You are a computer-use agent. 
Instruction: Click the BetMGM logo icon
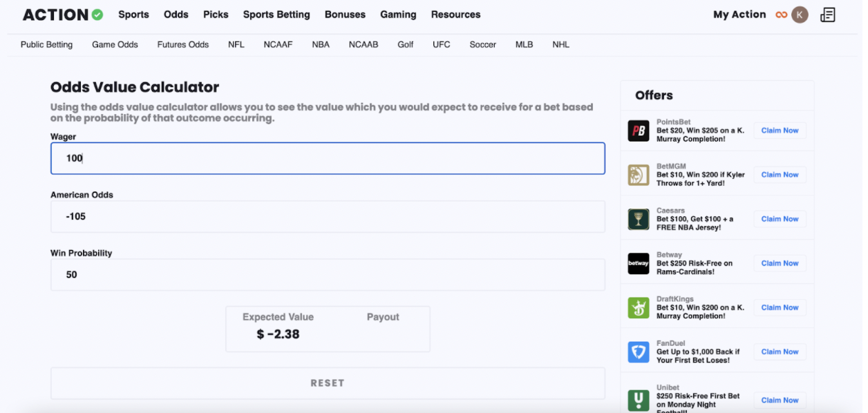click(x=639, y=175)
